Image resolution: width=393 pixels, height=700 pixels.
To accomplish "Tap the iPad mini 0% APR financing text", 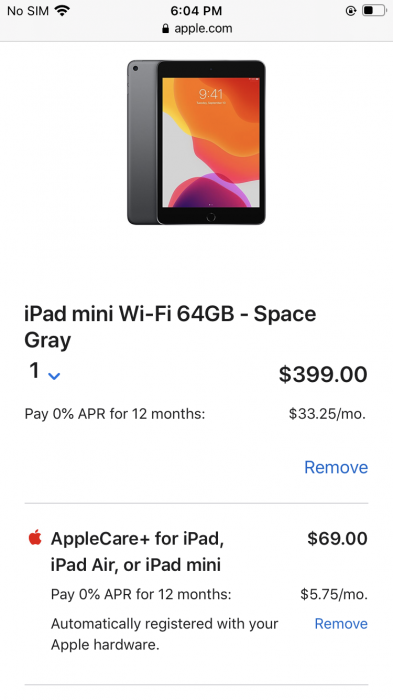I will (x=115, y=414).
